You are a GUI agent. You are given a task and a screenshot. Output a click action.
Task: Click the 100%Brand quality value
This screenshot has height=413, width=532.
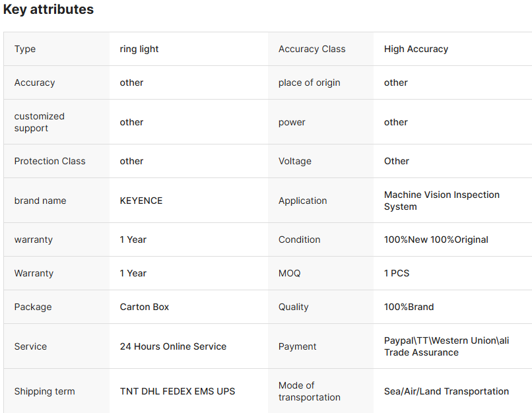(x=409, y=307)
